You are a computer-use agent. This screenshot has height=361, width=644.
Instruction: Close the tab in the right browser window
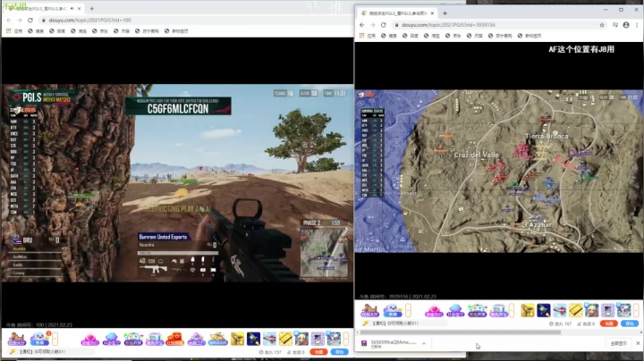pos(432,13)
